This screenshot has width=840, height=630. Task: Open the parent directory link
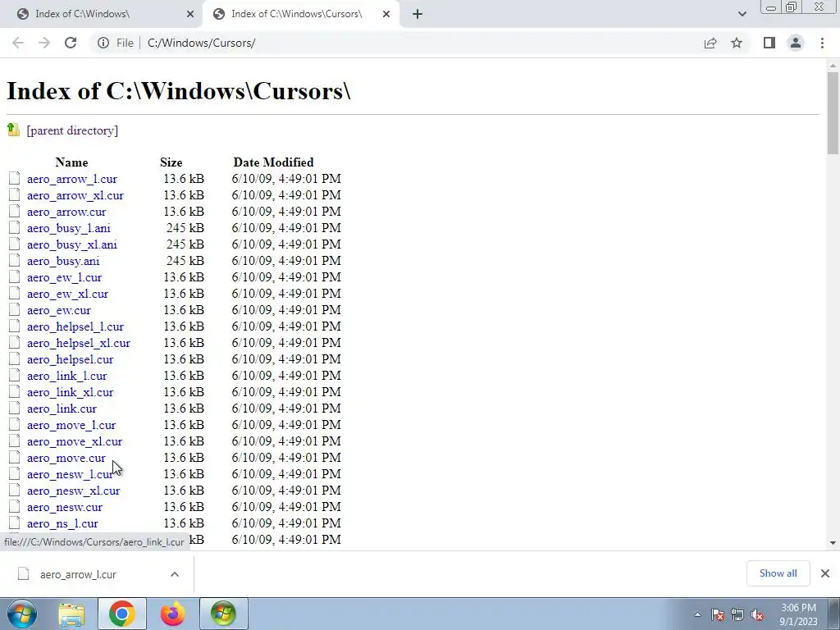point(72,130)
